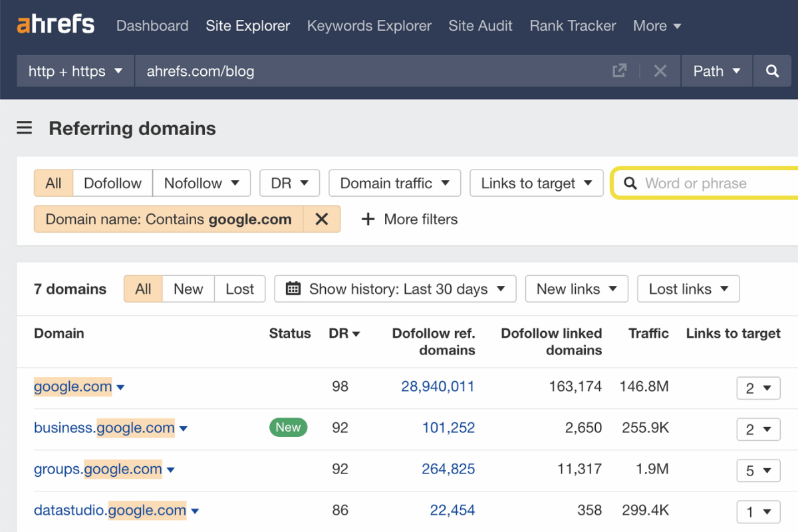Select the All domains status tab
The image size is (798, 532).
143,289
